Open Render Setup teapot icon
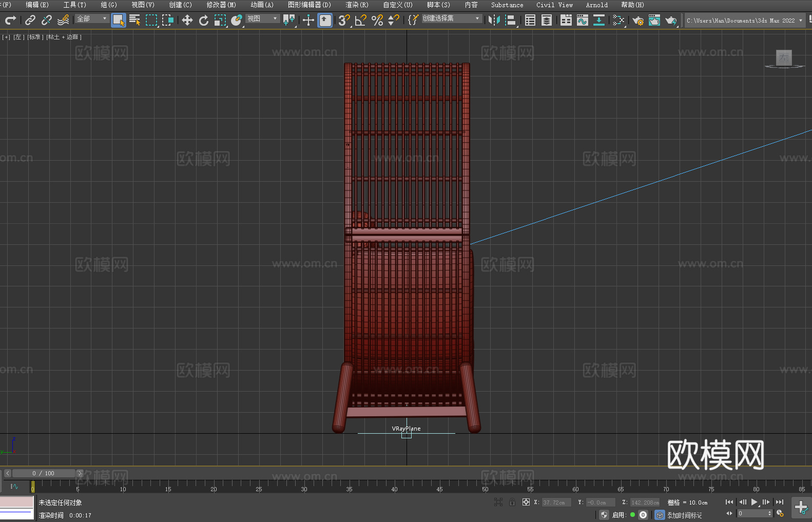 tap(638, 20)
